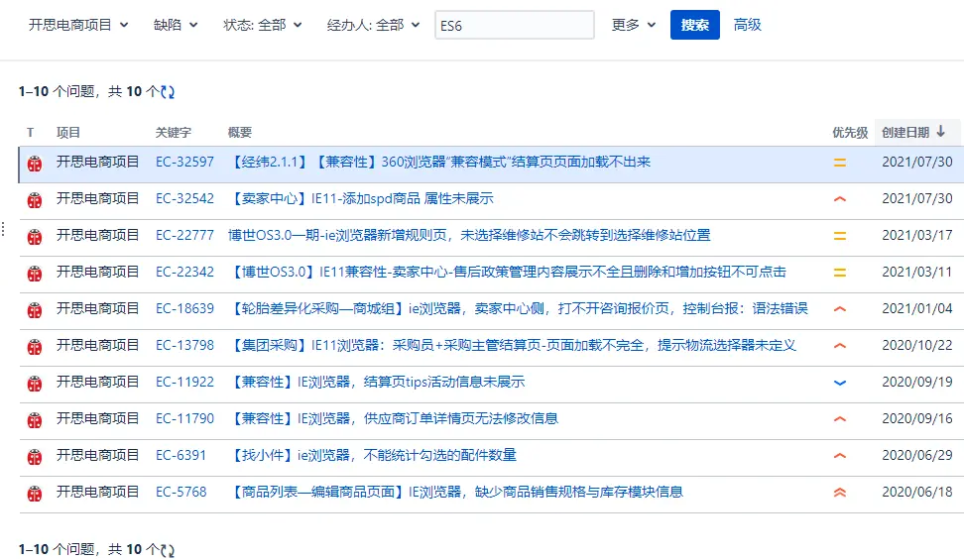Image resolution: width=964 pixels, height=560 pixels.
Task: Open the 经办人: 全部 filter dropdown
Action: coord(373,25)
